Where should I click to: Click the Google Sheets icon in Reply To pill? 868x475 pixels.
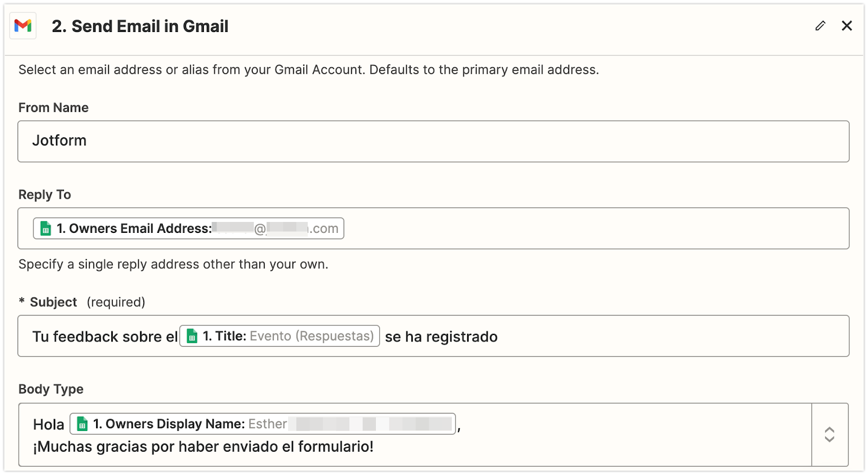pyautogui.click(x=46, y=229)
